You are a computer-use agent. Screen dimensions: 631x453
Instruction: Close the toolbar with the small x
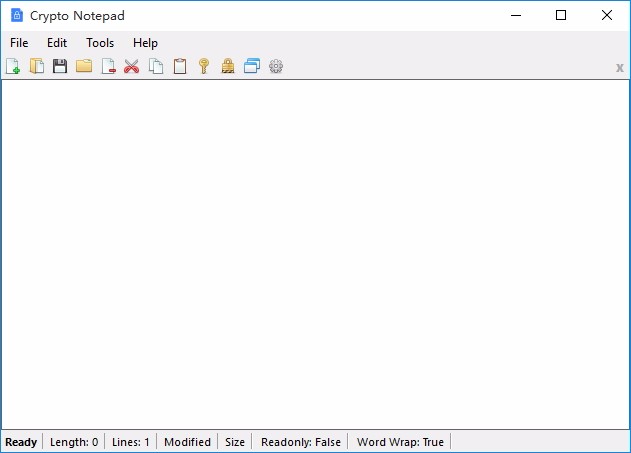point(620,68)
